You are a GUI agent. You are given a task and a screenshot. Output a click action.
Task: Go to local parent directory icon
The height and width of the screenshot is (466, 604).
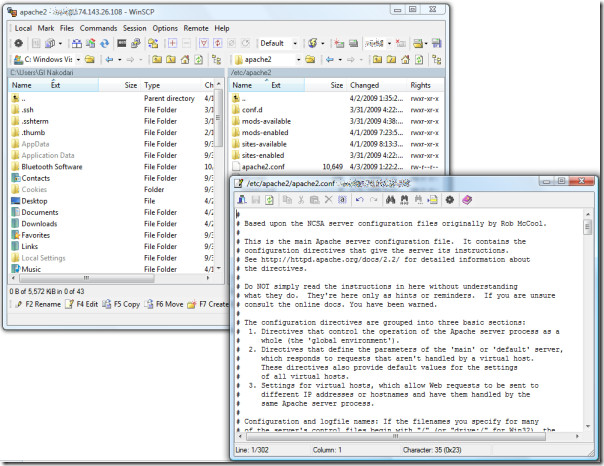coord(157,59)
